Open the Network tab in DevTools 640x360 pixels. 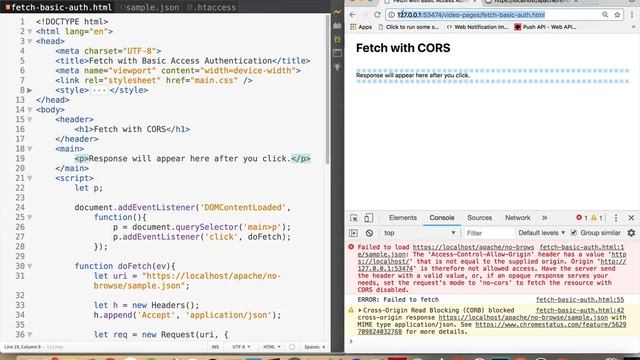[x=518, y=218]
